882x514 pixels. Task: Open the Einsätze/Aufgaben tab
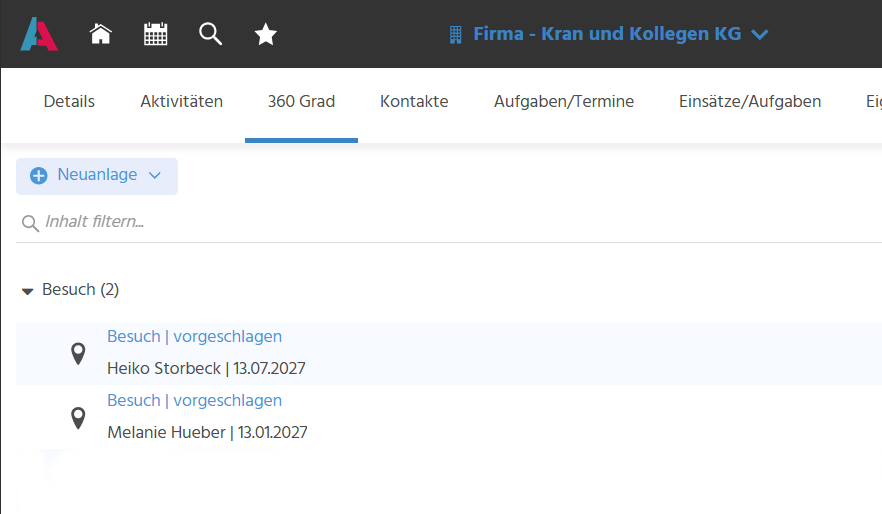[750, 101]
